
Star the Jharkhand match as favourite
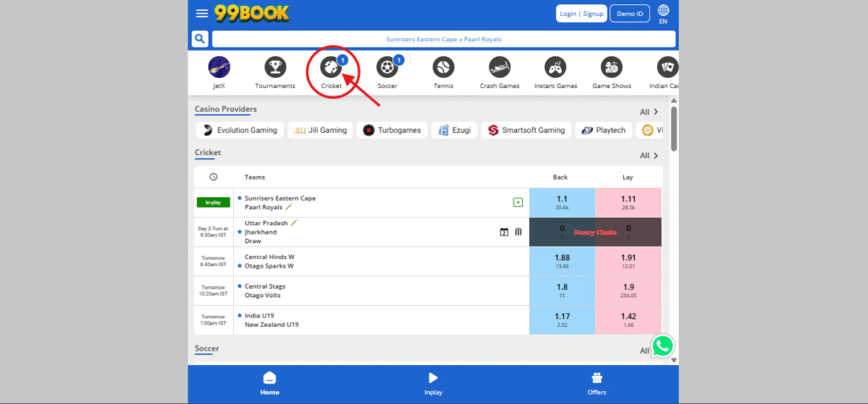point(240,231)
